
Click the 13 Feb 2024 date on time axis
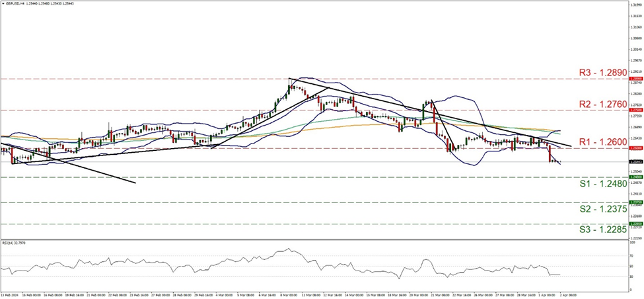[x=9, y=295]
